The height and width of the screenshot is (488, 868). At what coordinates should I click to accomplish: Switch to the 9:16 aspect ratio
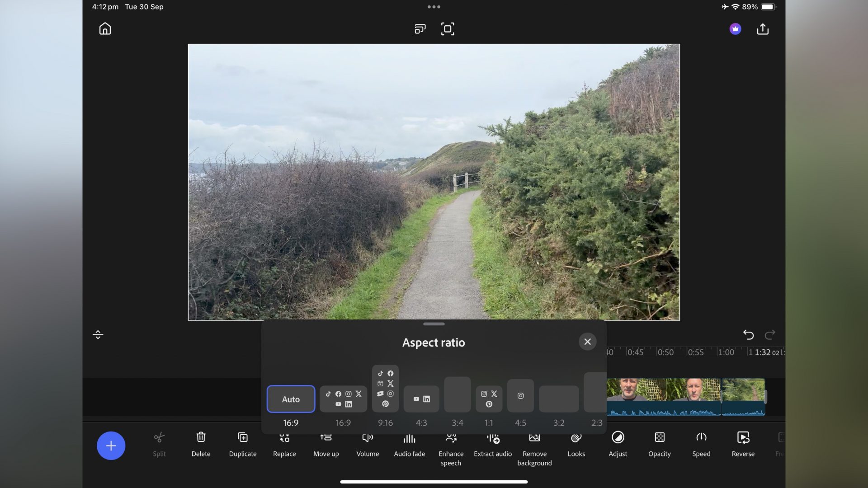[x=385, y=398]
